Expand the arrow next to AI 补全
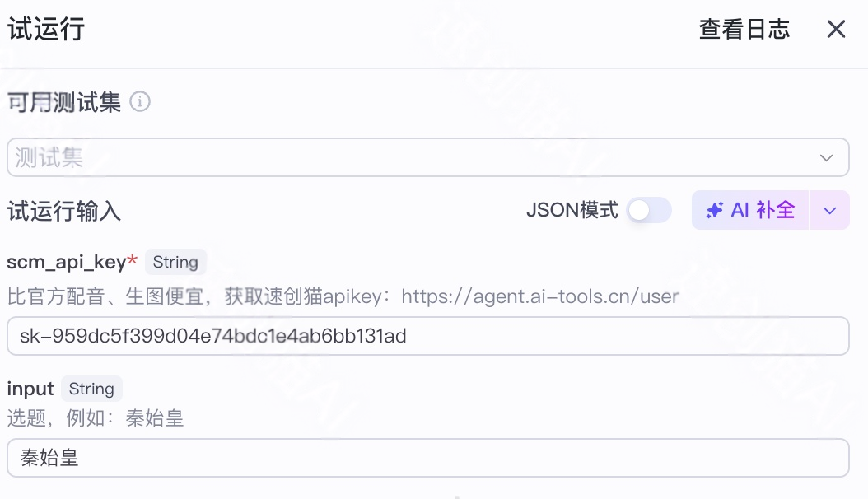Image resolution: width=868 pixels, height=499 pixels. (x=829, y=211)
